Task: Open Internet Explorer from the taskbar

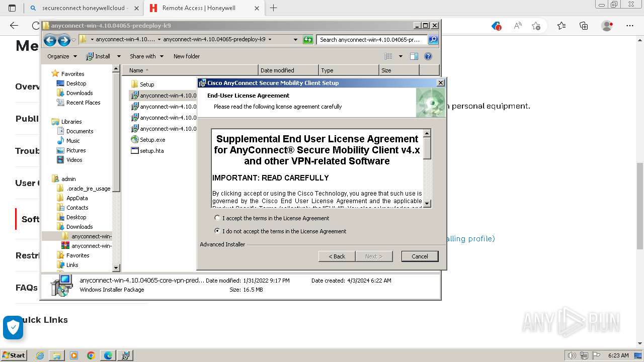Action: click(x=40, y=355)
